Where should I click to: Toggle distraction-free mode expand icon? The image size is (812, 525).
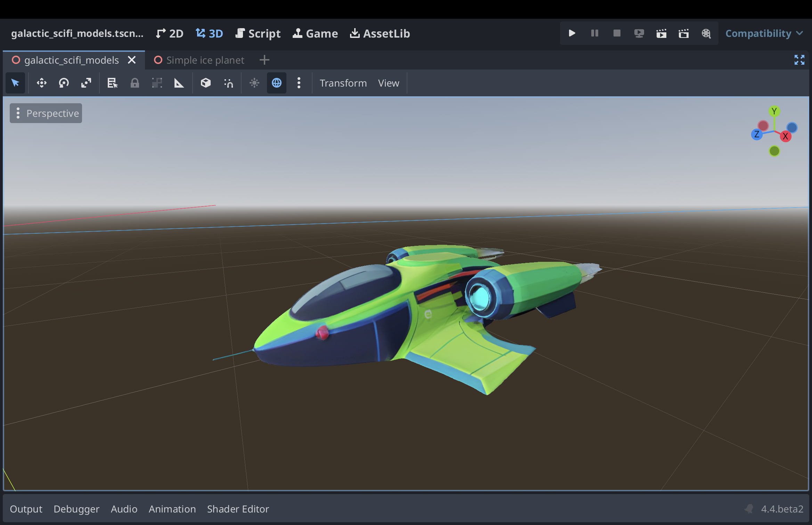pyautogui.click(x=799, y=60)
